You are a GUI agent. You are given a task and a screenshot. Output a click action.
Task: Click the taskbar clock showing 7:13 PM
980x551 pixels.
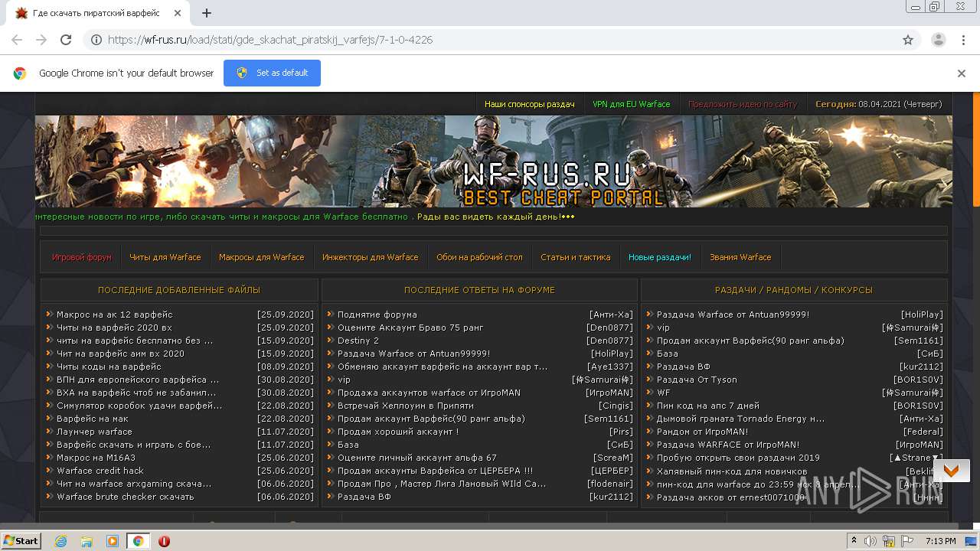pyautogui.click(x=940, y=541)
